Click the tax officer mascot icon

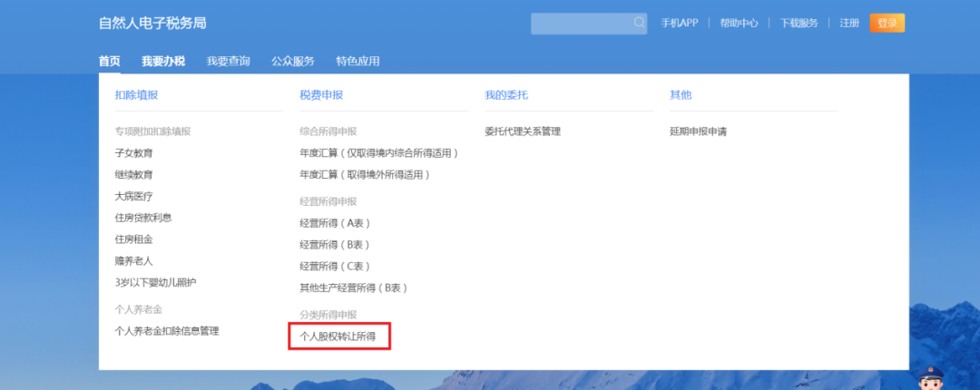(930, 378)
